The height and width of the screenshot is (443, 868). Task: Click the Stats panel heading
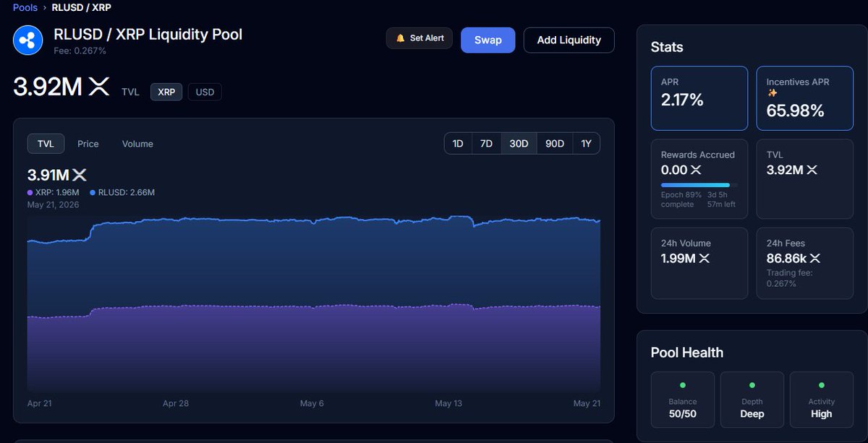[x=667, y=47]
